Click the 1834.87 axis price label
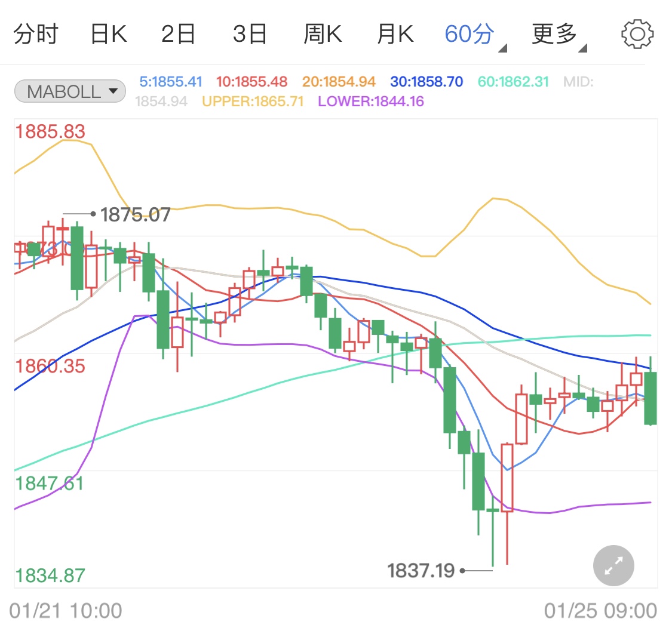 50,575
